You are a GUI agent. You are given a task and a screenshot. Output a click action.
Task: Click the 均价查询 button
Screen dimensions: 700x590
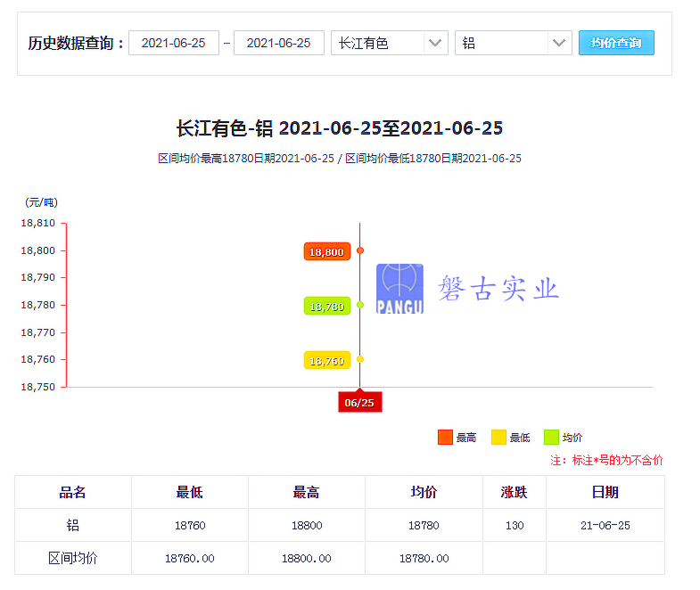(616, 43)
